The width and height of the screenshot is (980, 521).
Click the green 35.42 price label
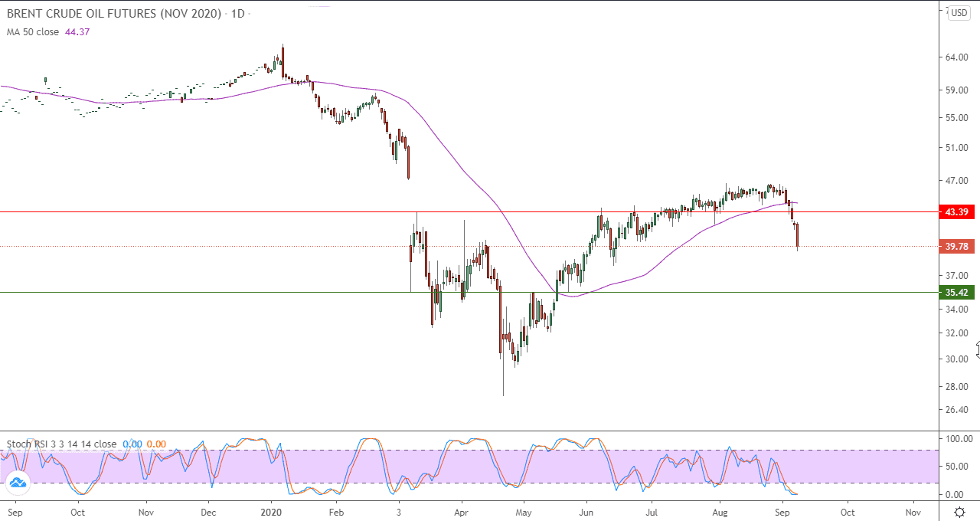[956, 293]
